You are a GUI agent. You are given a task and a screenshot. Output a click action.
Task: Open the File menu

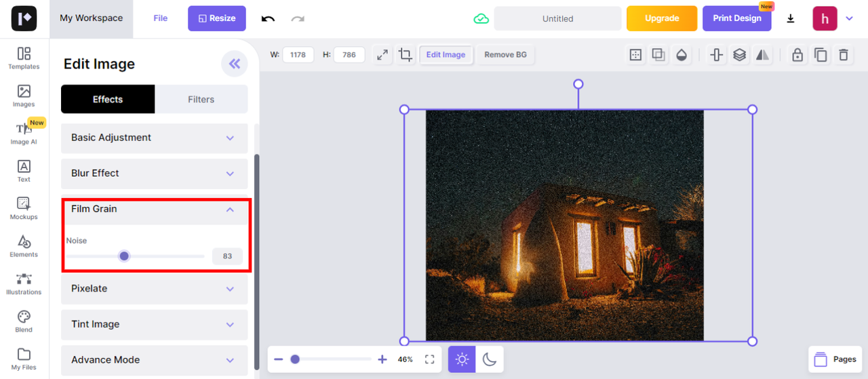coord(161,18)
